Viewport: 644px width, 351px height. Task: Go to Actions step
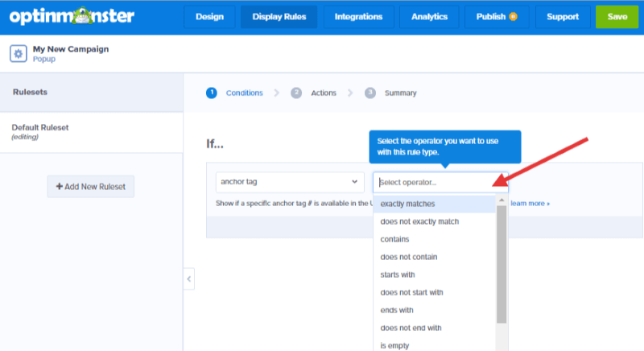pyautogui.click(x=324, y=93)
